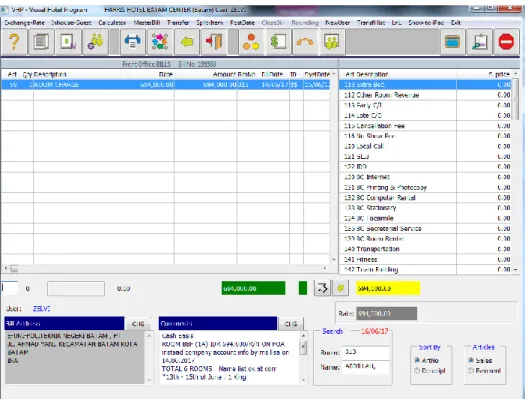This screenshot has width=525, height=399.
Task: Open the Exchange-Rate menu
Action: [24, 23]
